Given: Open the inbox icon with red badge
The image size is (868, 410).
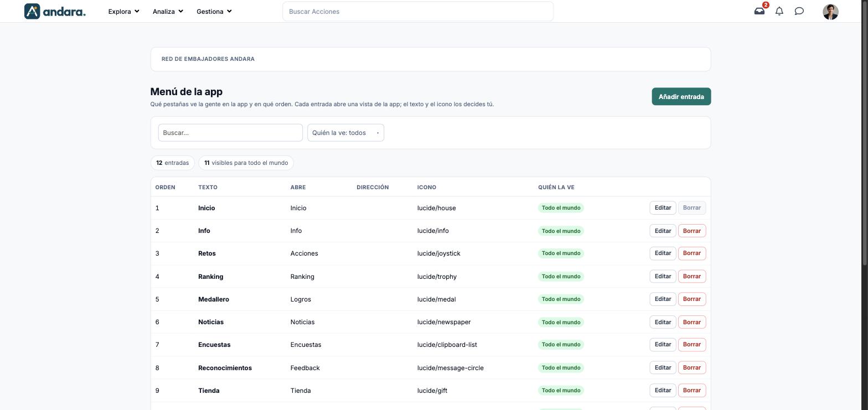Looking at the screenshot, I should [759, 11].
